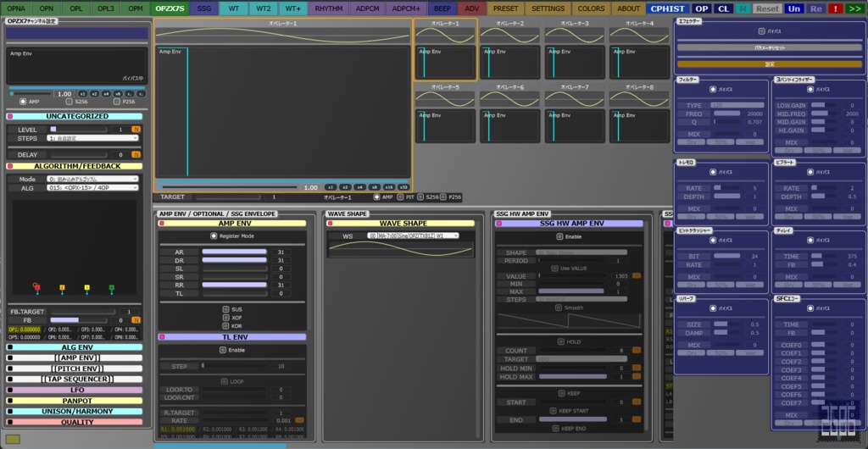Viewport: 868px width, 449px height.
Task: Open the WS wave shape dropdown
Action: pyautogui.click(x=413, y=236)
